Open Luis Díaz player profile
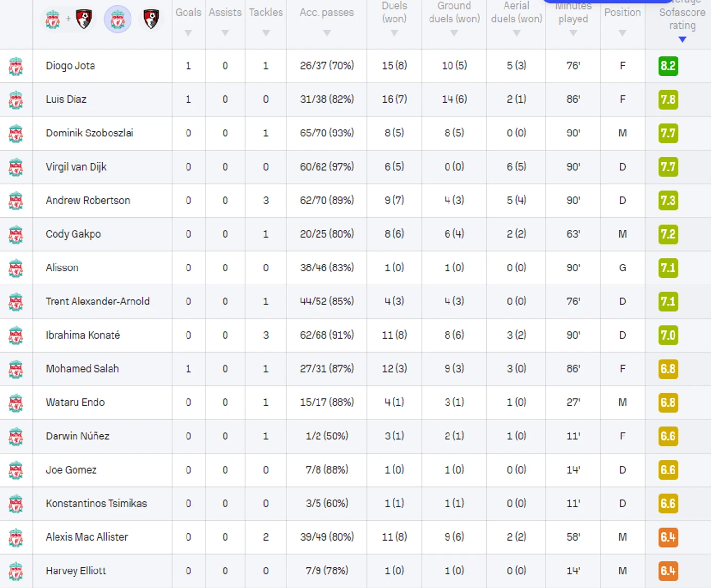 [x=66, y=99]
